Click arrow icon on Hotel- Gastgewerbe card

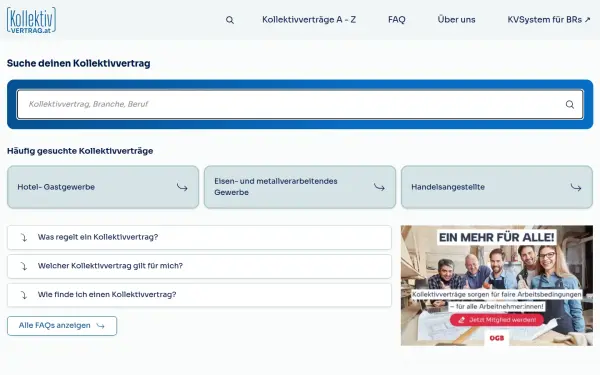(x=182, y=187)
